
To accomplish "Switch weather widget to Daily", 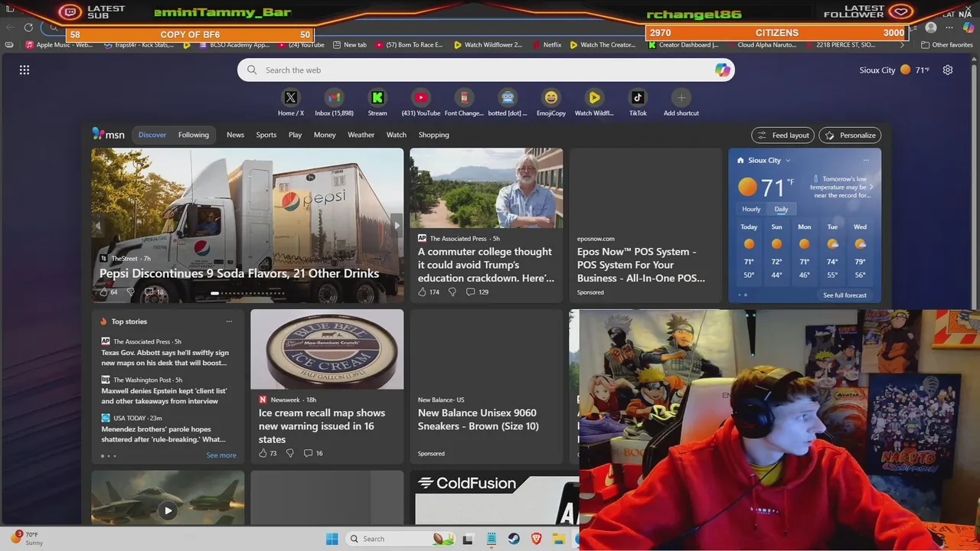I will point(781,209).
